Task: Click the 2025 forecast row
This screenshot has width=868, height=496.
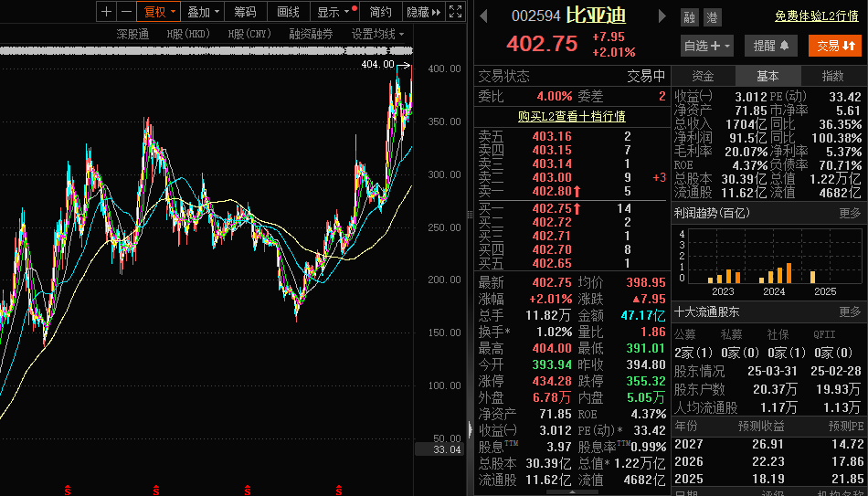Action: tap(769, 479)
